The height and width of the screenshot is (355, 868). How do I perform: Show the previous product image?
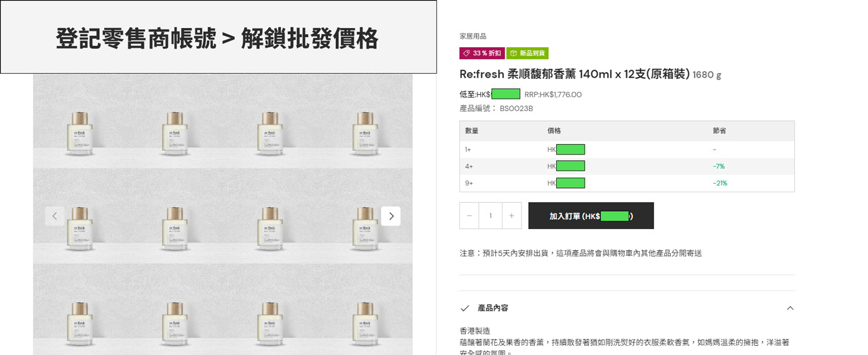(55, 216)
